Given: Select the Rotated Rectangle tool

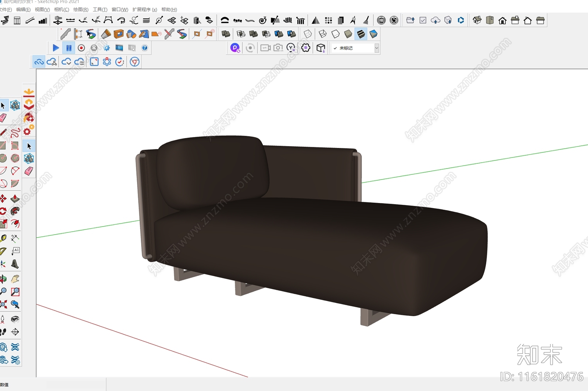Looking at the screenshot, I should (x=15, y=145).
